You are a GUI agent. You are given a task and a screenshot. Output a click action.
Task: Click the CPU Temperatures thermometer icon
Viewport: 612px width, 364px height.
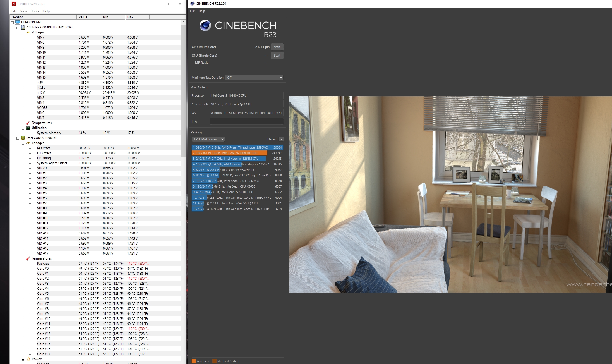pyautogui.click(x=28, y=258)
